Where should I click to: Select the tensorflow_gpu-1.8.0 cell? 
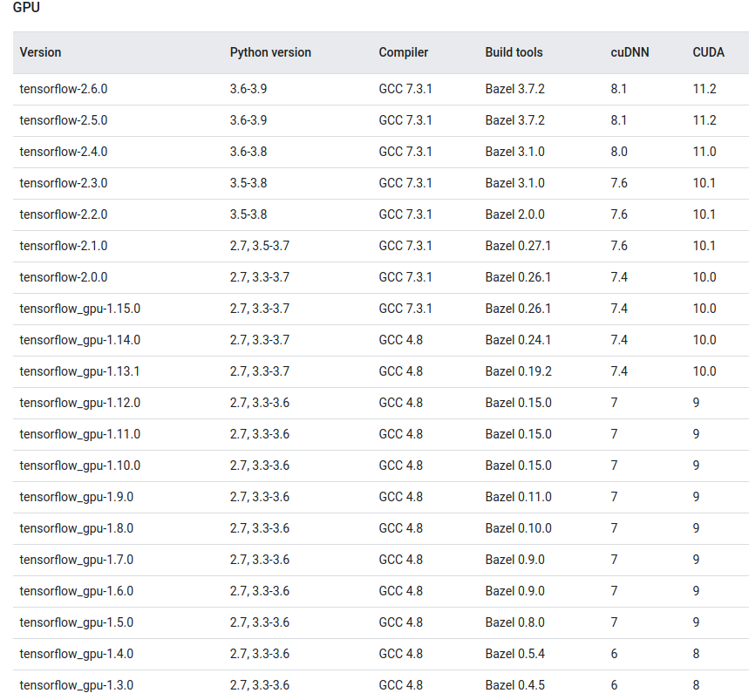click(77, 528)
